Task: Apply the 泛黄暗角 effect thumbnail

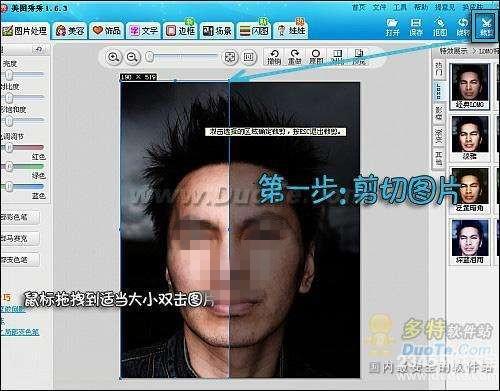Action: click(x=470, y=190)
